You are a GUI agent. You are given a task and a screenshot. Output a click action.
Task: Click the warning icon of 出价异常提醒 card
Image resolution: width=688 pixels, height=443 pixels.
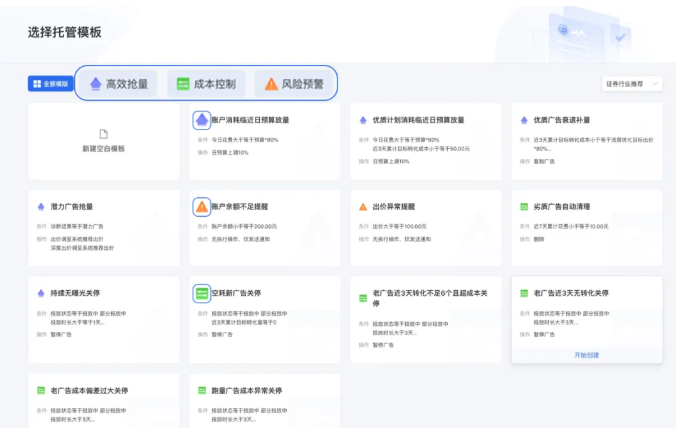click(363, 207)
